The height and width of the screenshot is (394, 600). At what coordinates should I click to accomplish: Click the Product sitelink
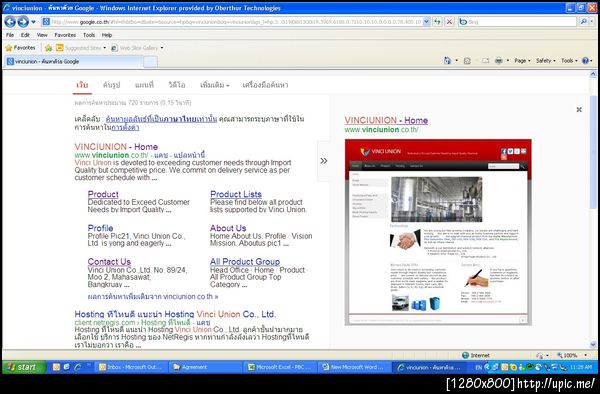click(103, 194)
